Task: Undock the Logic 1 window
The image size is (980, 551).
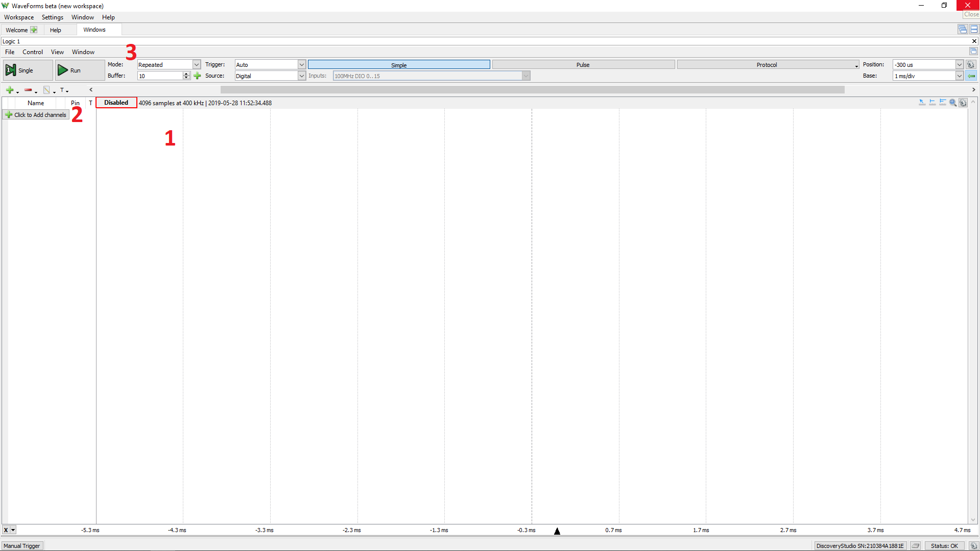Action: coord(973,51)
